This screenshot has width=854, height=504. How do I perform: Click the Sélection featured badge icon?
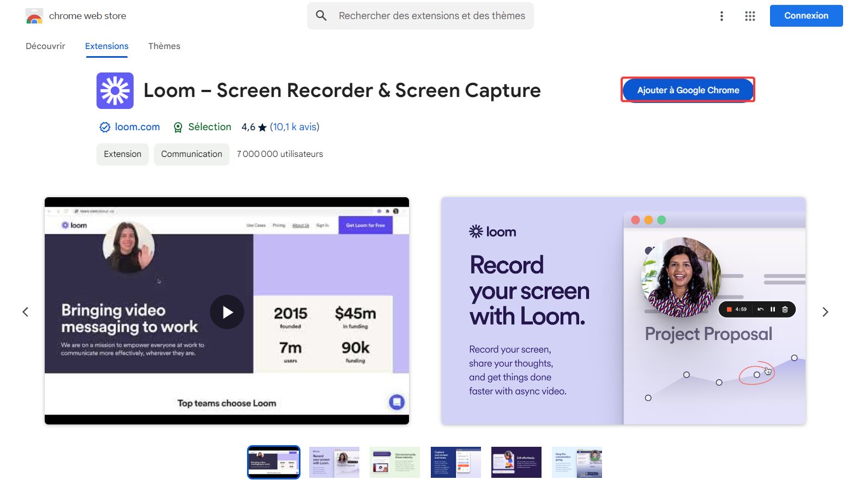click(178, 127)
